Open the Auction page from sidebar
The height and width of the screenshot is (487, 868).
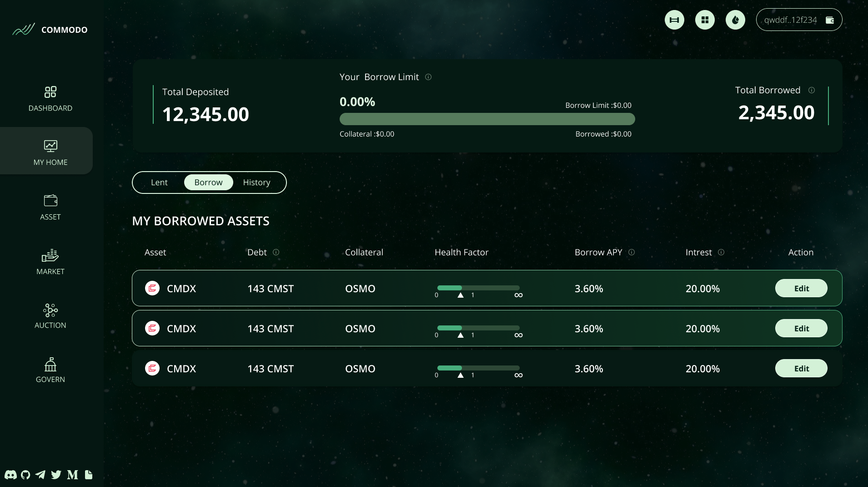(50, 316)
